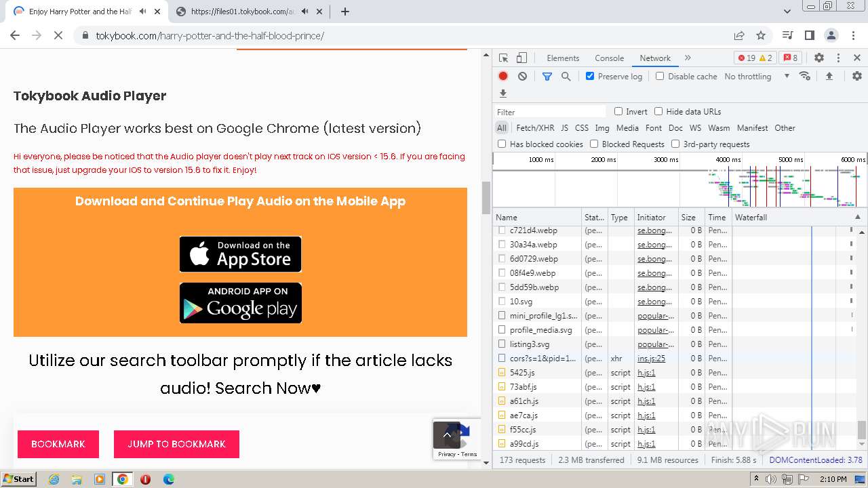
Task: Open the Chrome profile avatar
Action: coord(831,35)
